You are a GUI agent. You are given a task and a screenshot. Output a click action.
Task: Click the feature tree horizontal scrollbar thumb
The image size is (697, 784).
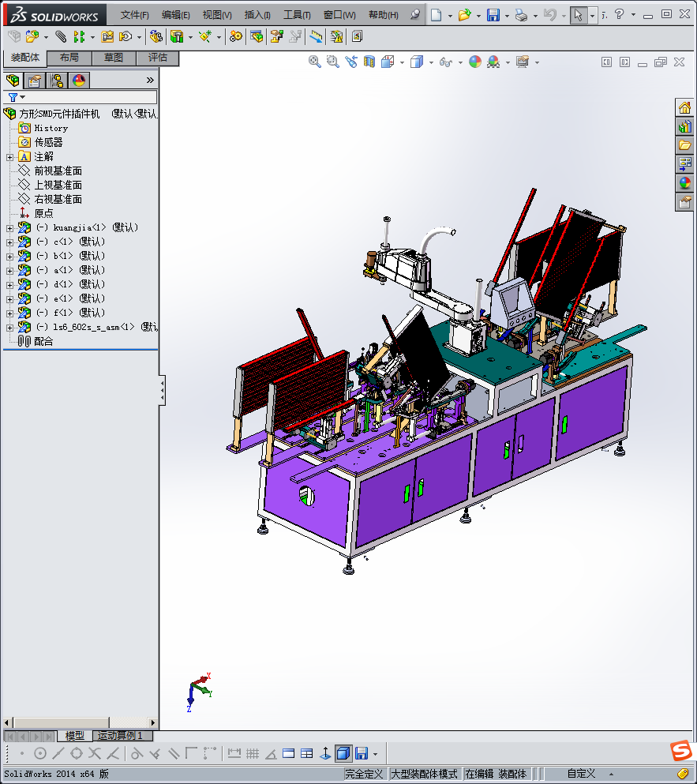click(62, 722)
